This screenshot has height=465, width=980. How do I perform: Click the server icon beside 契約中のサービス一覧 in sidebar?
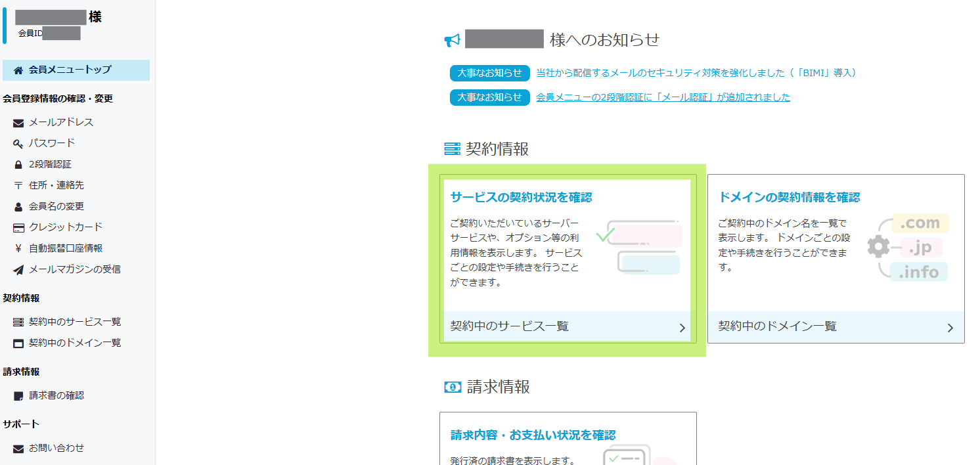(18, 322)
